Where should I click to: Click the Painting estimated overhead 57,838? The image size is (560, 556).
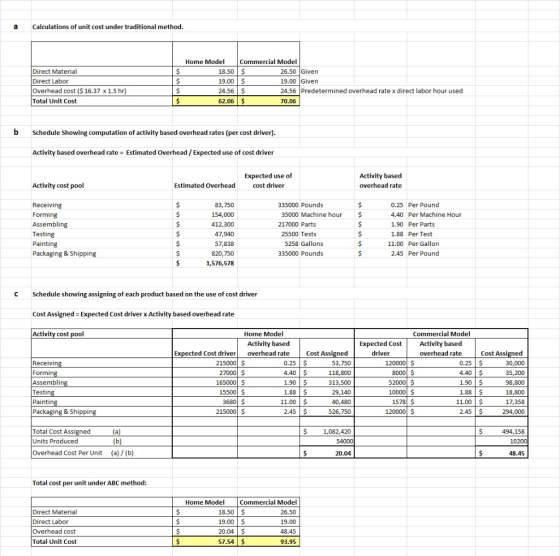pyautogui.click(x=224, y=244)
